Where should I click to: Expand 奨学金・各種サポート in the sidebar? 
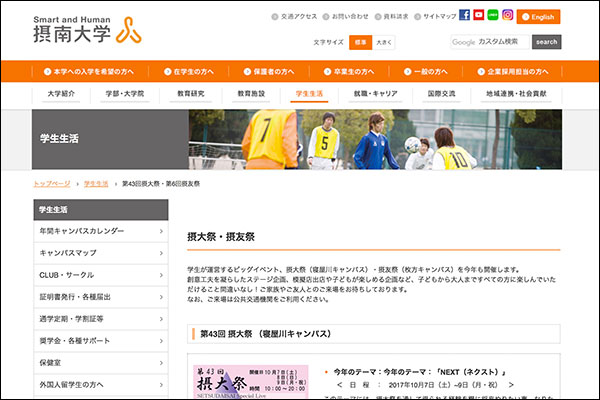click(x=100, y=340)
